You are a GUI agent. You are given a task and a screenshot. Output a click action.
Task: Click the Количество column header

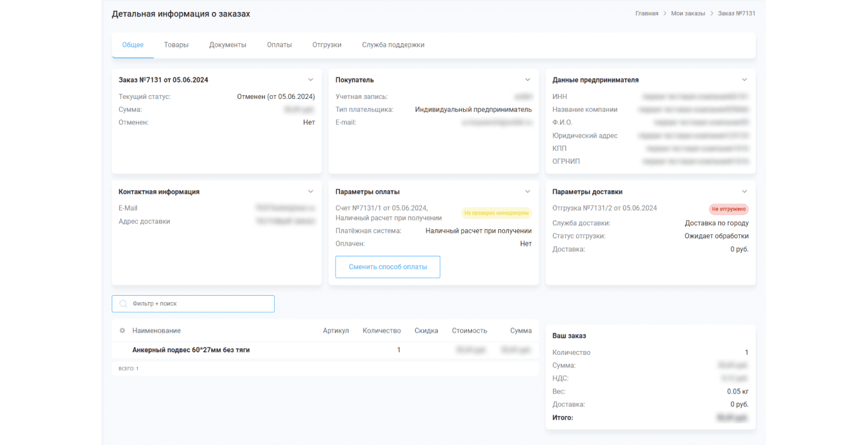pyautogui.click(x=381, y=331)
